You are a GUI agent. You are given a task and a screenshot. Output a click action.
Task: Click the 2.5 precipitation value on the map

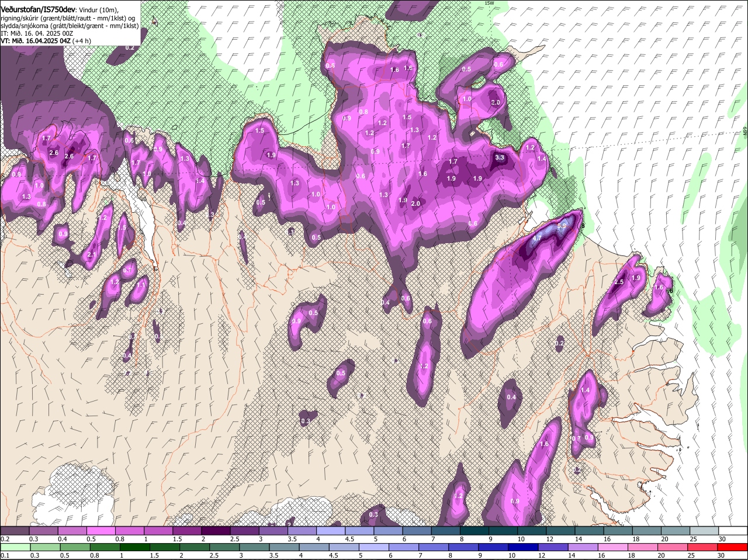coord(619,282)
